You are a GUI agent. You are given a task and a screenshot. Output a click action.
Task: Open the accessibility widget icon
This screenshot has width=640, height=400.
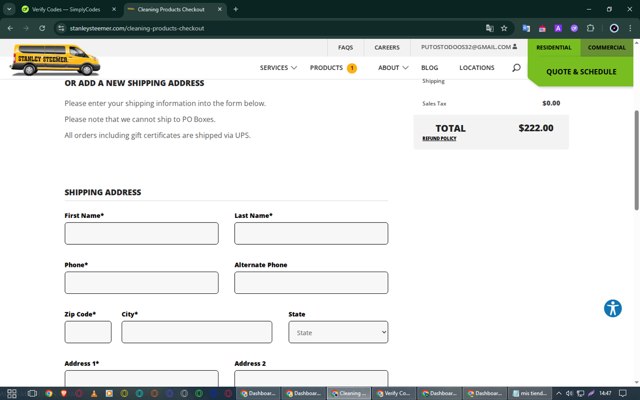[613, 308]
